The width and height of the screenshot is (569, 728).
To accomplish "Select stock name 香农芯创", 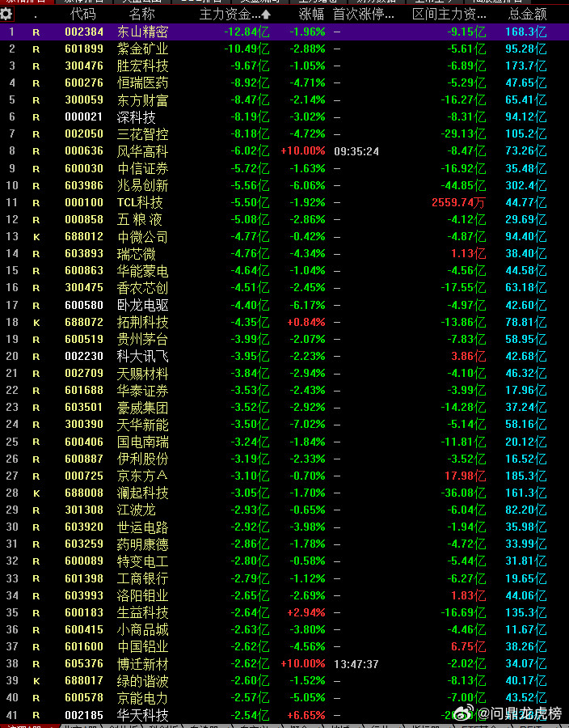I will point(142,288).
